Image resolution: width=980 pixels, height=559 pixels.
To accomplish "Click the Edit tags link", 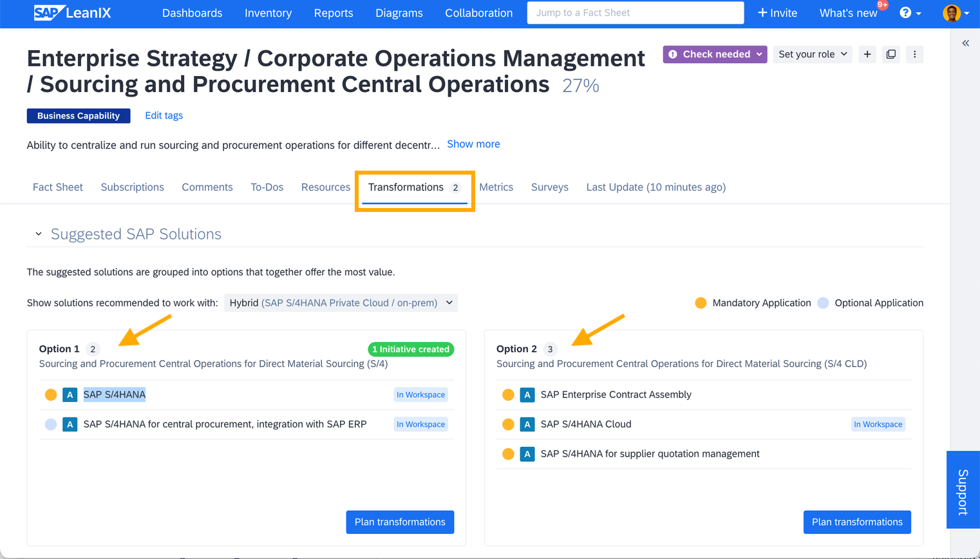I will point(164,115).
